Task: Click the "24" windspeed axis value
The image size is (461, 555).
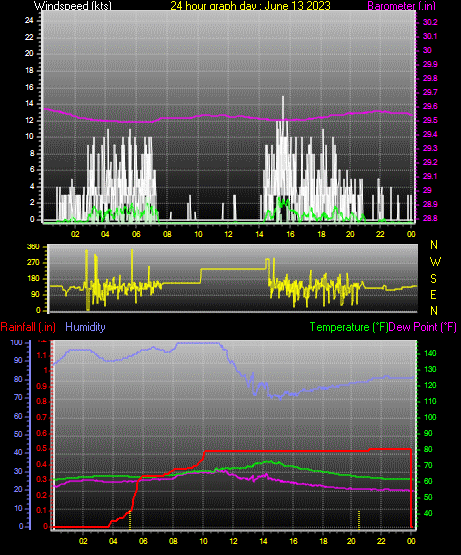Action: tap(29, 20)
